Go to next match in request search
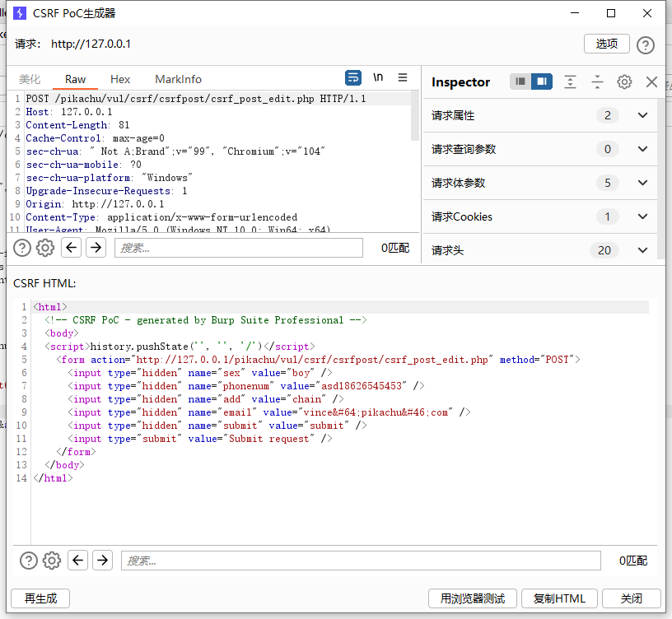 coord(96,248)
